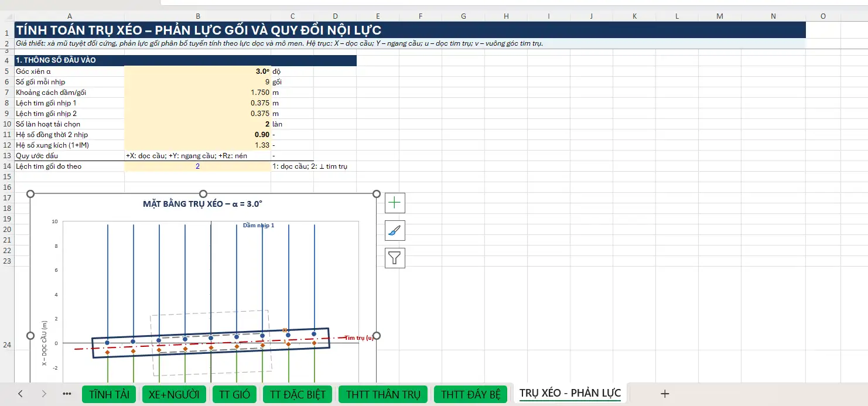
Task: Select the 'Góc xiên α' label cell
Action: coord(69,71)
